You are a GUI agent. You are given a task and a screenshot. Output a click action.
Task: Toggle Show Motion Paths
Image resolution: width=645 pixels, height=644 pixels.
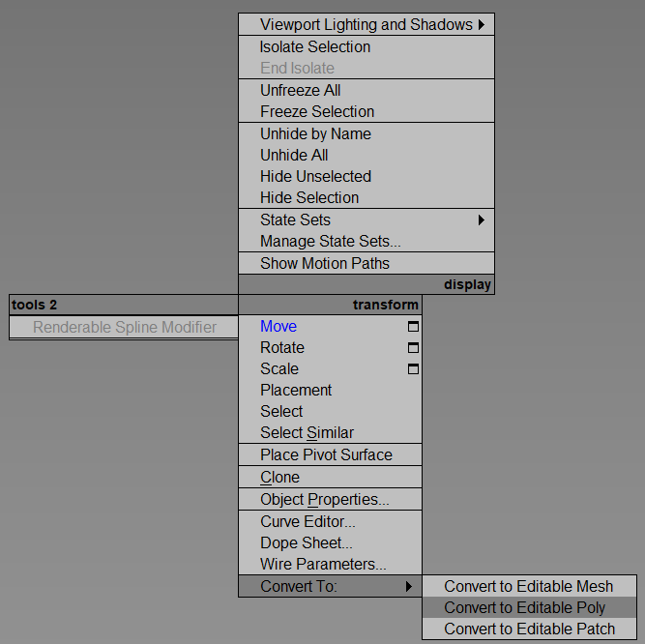click(325, 264)
